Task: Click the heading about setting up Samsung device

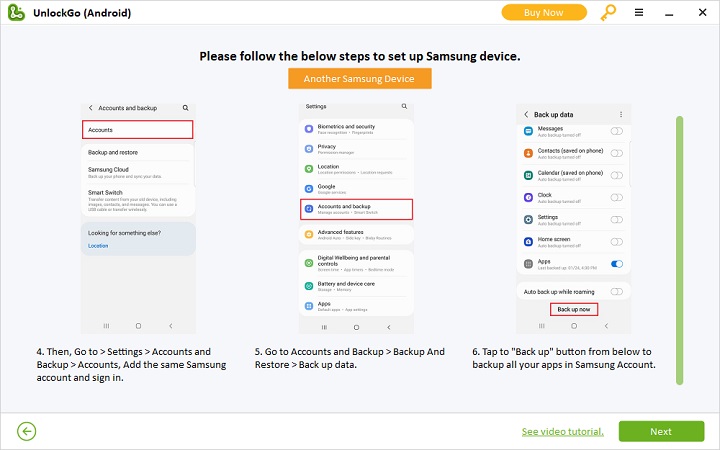Action: (x=360, y=56)
